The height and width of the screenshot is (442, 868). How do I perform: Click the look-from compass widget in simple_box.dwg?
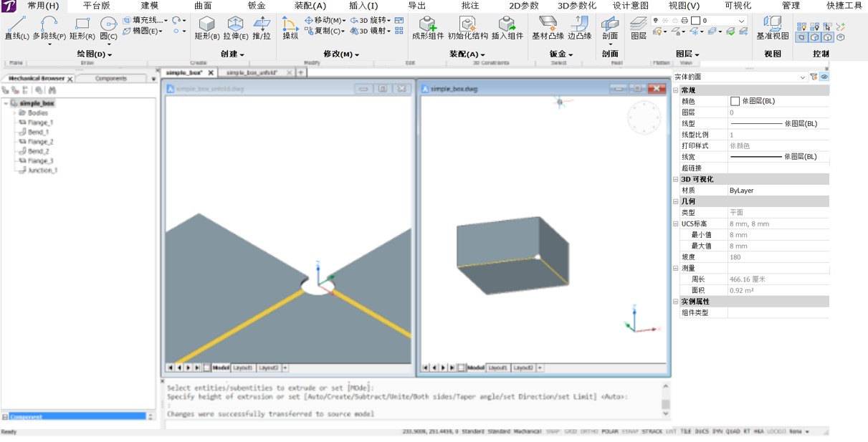point(644,118)
